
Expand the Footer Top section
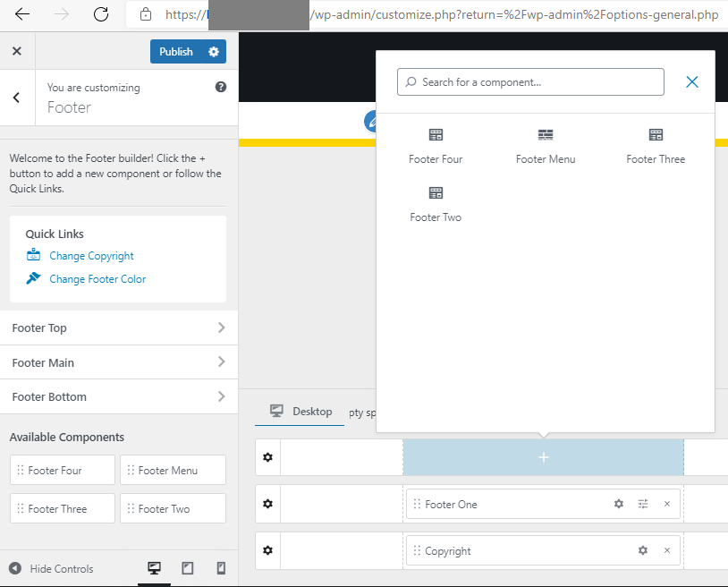118,328
